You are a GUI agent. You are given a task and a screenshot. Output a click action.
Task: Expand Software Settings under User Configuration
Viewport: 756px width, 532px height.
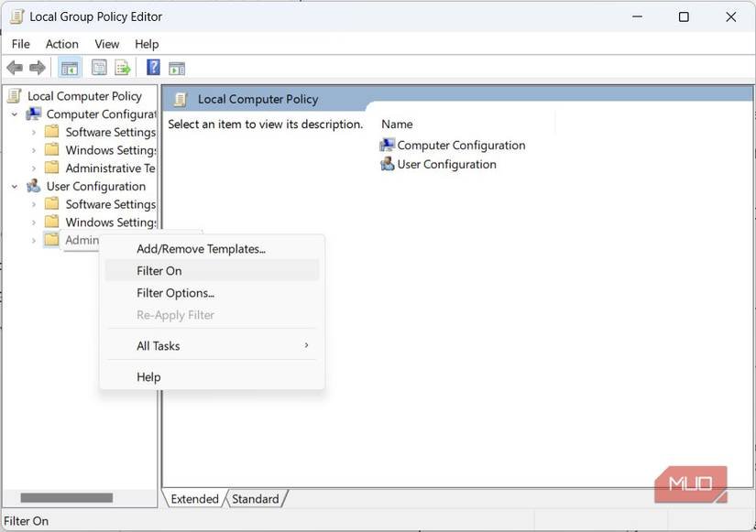click(x=34, y=204)
